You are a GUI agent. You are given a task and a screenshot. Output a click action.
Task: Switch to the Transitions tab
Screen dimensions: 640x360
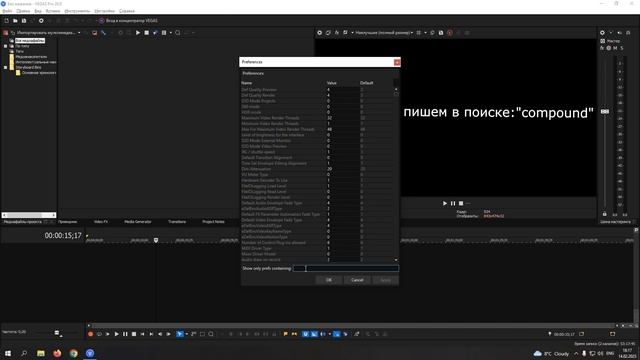(177, 222)
